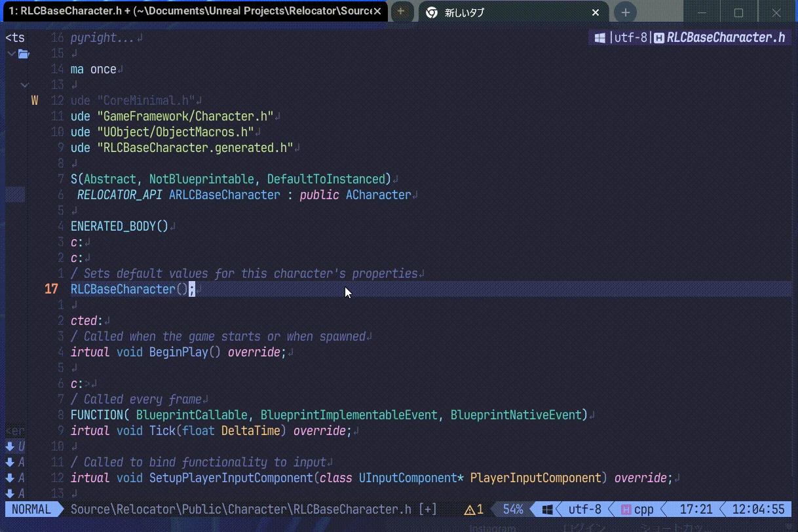Click the warning triangle in the statusline
Image resolution: width=798 pixels, height=532 pixels.
coord(469,509)
